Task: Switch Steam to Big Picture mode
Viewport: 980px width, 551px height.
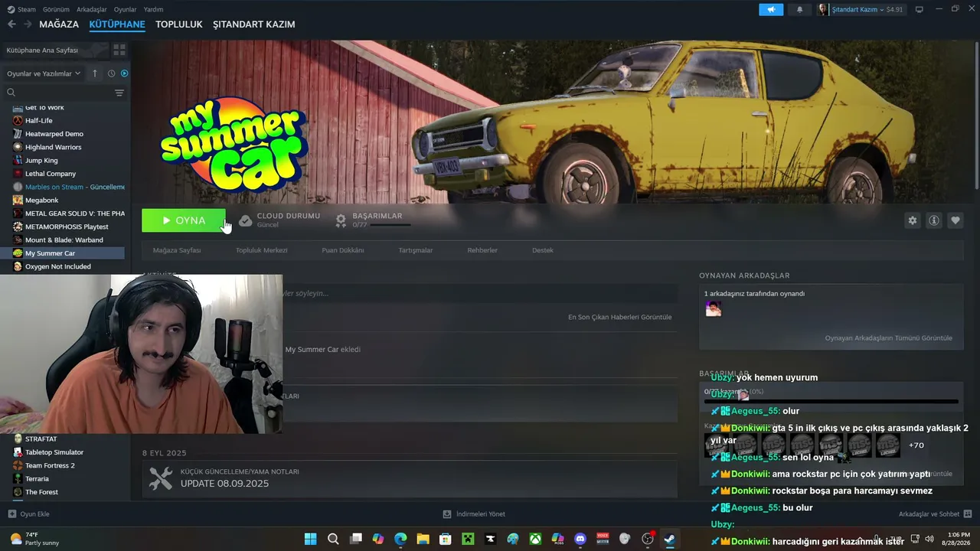Action: tap(920, 9)
